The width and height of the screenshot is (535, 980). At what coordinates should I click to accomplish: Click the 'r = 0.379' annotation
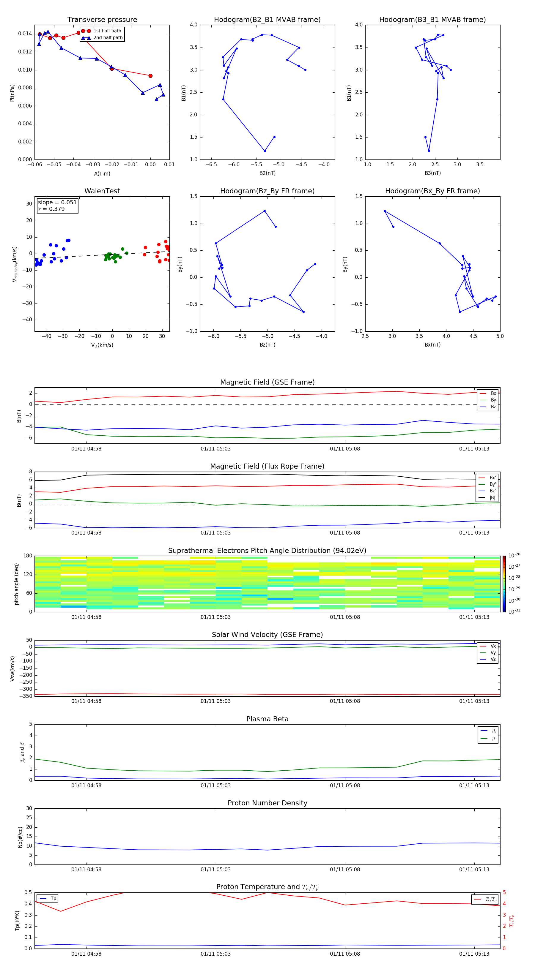[51, 209]
